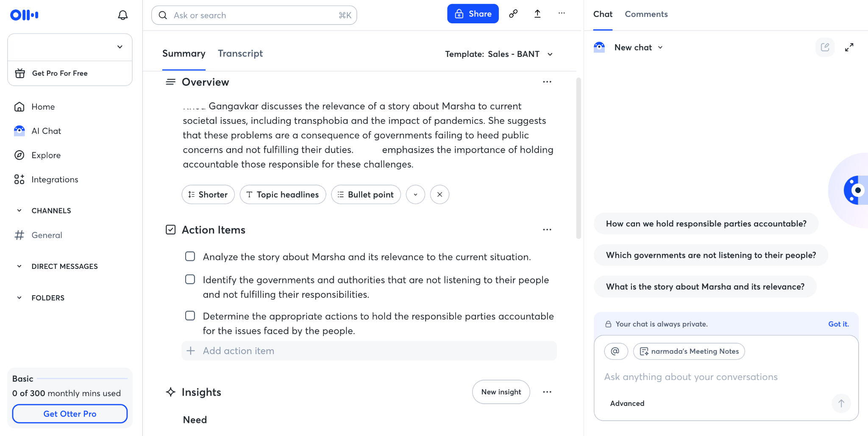Screen dimensions: 868x436
Task: Click the Ask or search field
Action: (x=254, y=15)
